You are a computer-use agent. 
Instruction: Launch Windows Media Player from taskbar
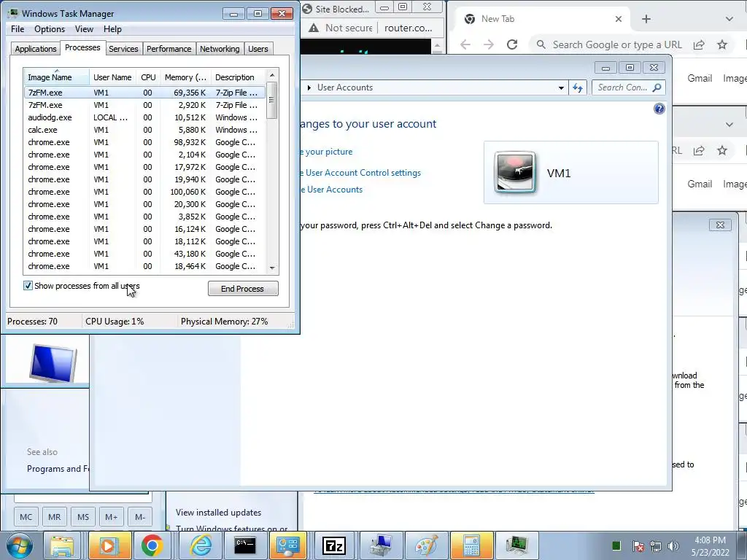[109, 545]
